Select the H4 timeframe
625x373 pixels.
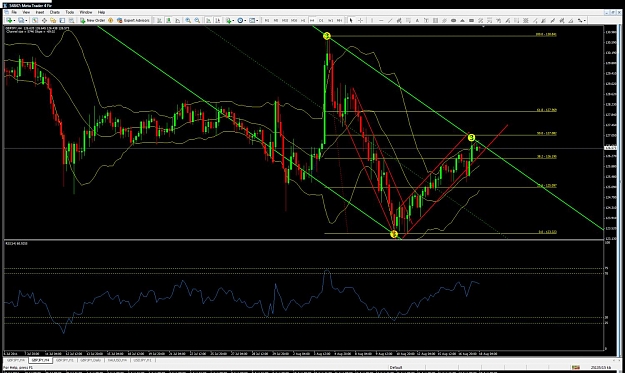click(312, 20)
